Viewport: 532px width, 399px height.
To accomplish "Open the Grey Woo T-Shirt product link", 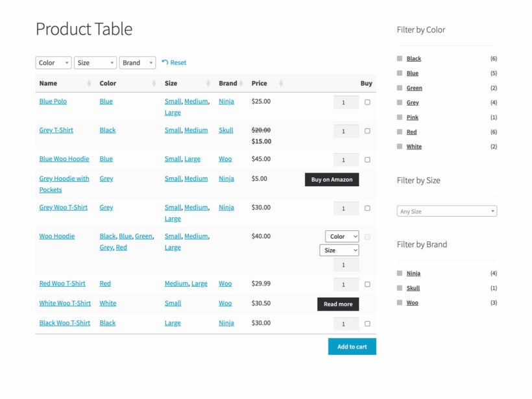I will coord(64,207).
